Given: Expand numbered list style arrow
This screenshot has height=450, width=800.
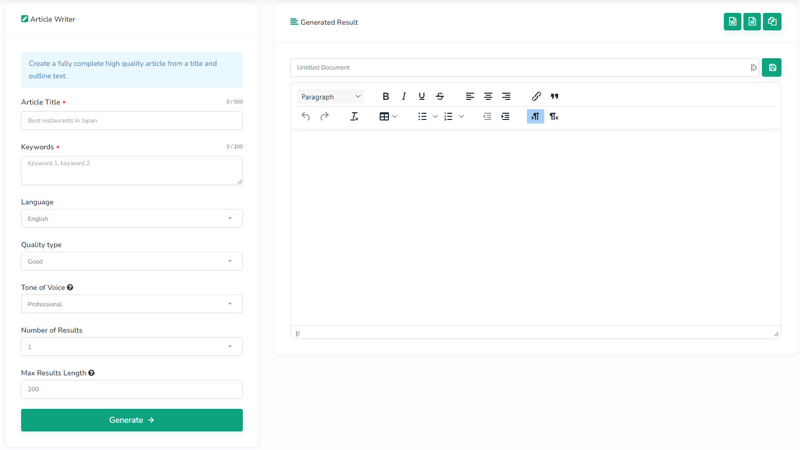Looking at the screenshot, I should click(x=461, y=116).
